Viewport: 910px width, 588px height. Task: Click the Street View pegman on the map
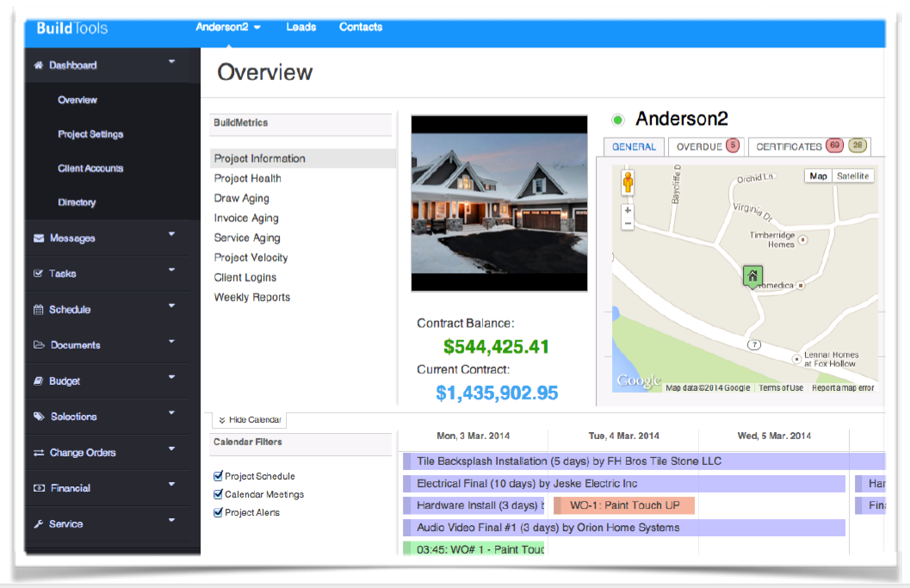tap(628, 183)
